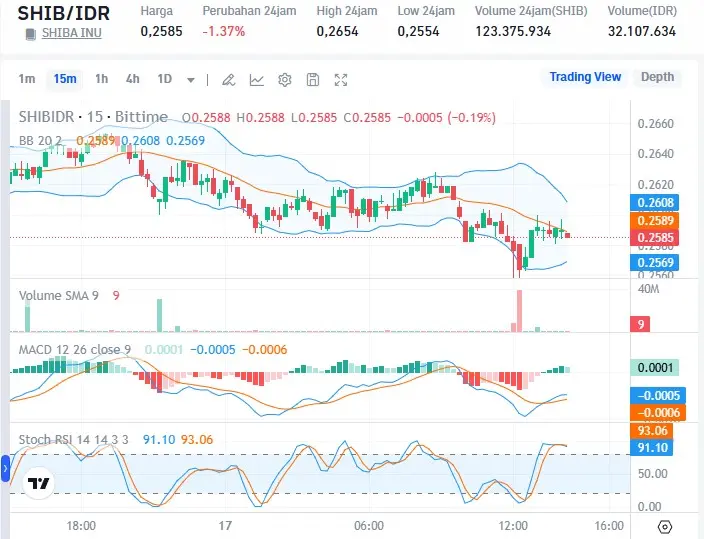Select the BB 20 2 indicator legend
Screen dimensions: 704x539
[40, 141]
